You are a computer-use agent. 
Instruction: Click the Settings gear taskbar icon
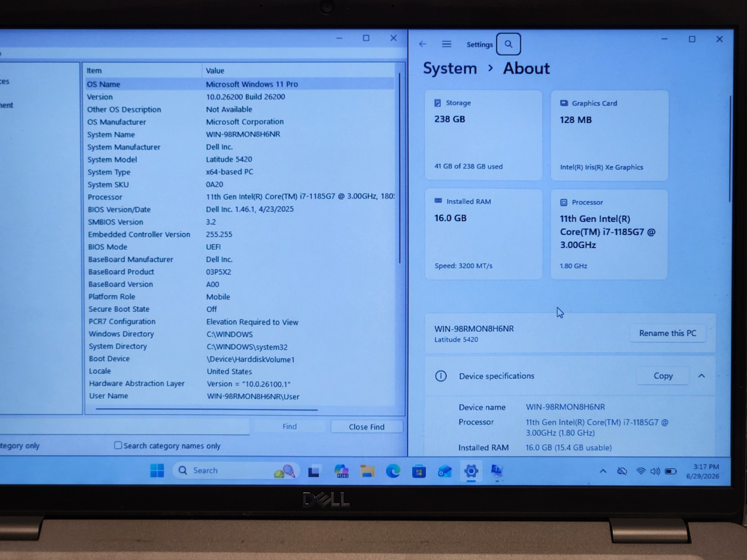[x=471, y=471]
